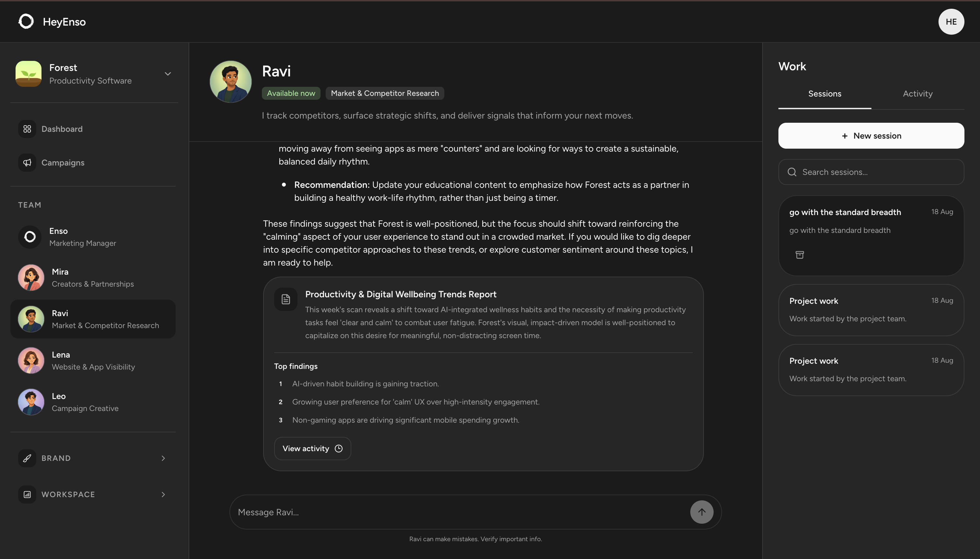Image resolution: width=980 pixels, height=559 pixels.
Task: Send message with the up-arrow button
Action: click(x=702, y=512)
